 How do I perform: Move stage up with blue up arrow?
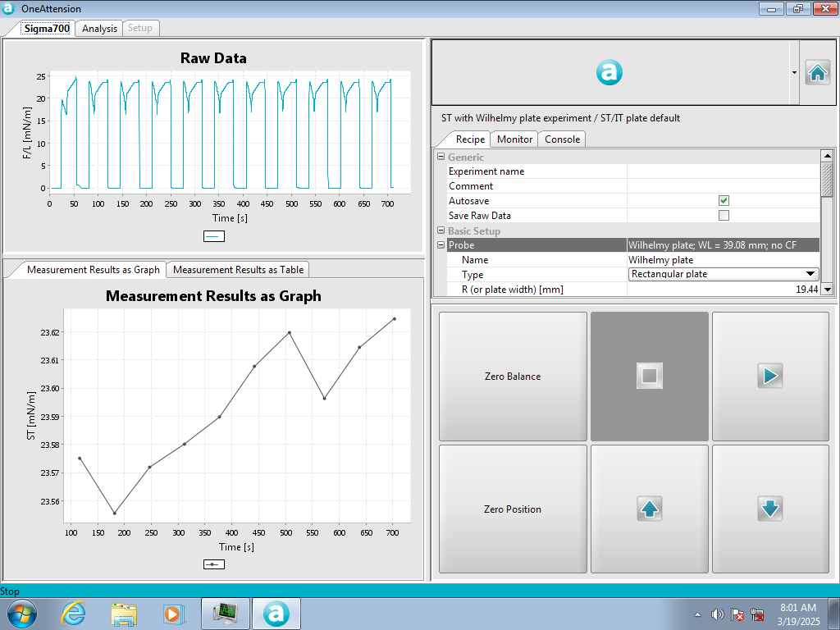click(x=650, y=509)
